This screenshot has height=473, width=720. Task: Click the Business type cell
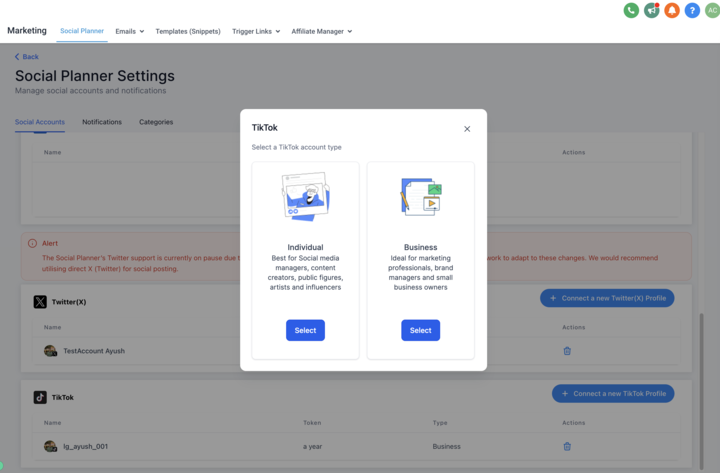(x=446, y=446)
